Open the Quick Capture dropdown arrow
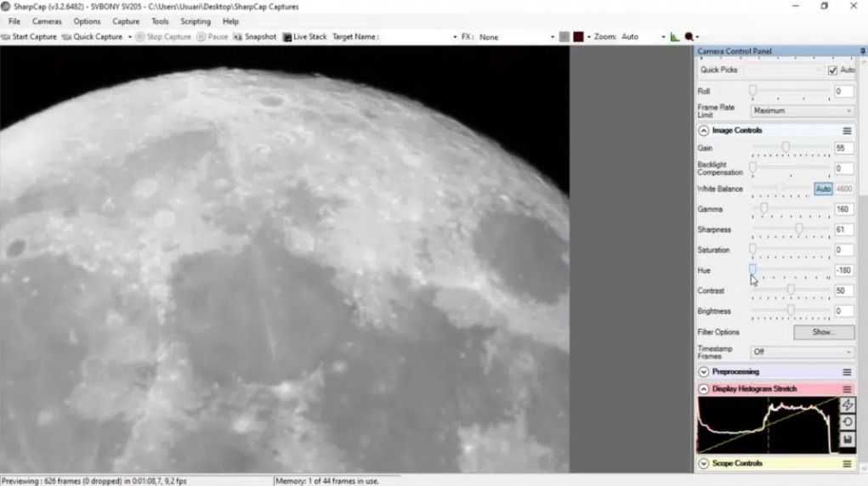Screen dimensions: 868x486 [130, 37]
